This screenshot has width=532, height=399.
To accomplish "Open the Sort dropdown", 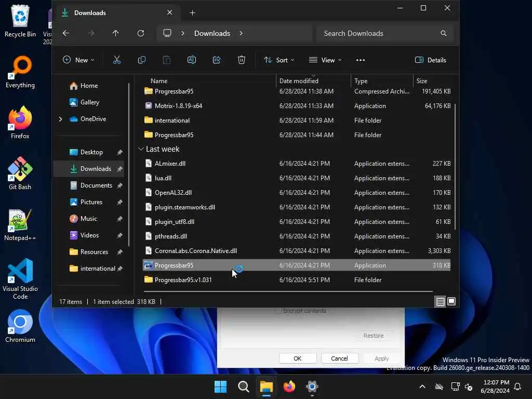I will 279,60.
